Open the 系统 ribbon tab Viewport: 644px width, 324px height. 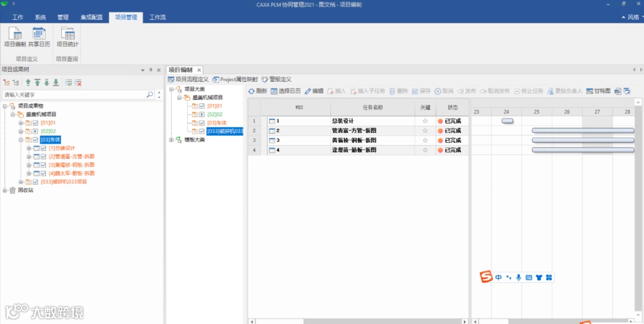(41, 17)
